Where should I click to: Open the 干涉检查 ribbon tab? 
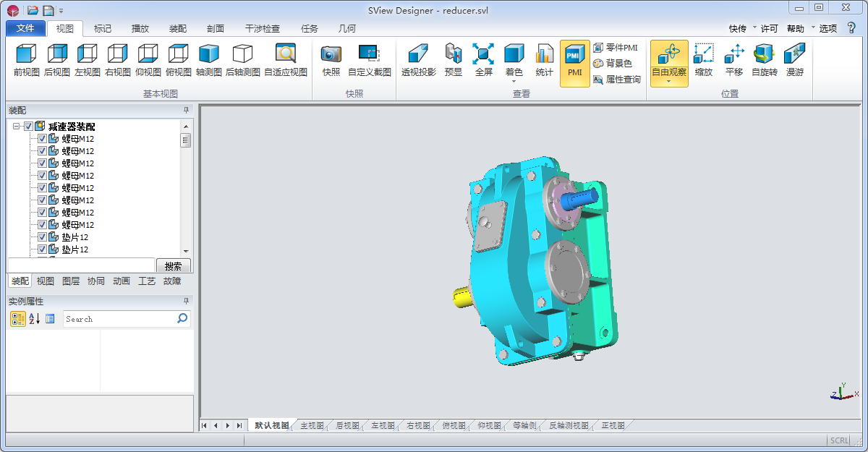pyautogui.click(x=262, y=29)
